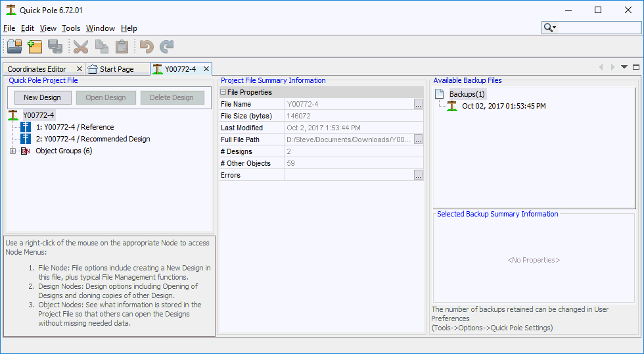644x354 pixels.
Task: Click the Object Groups icon
Action: [x=26, y=151]
